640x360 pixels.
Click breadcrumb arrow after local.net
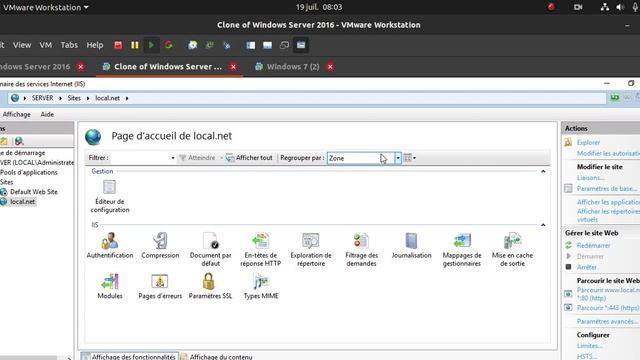pos(127,98)
